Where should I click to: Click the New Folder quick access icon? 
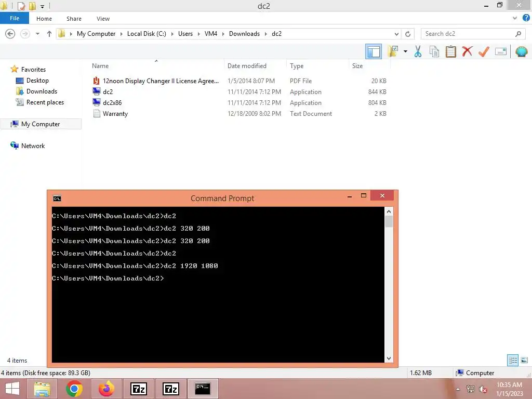(32, 6)
